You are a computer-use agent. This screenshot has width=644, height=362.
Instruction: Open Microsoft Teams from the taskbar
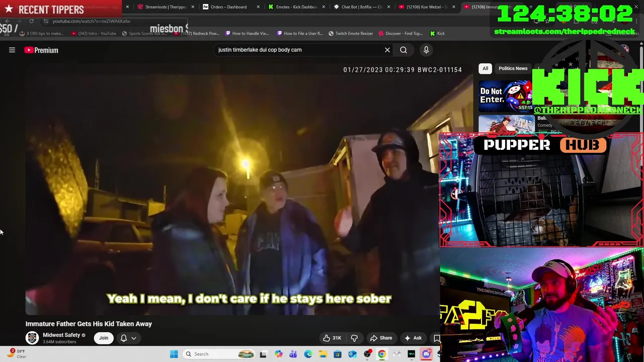point(293,354)
